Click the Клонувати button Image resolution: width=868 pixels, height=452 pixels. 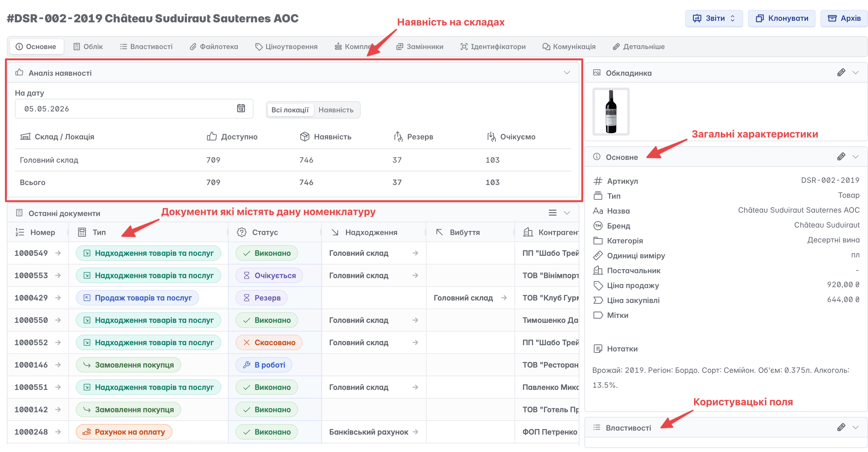click(782, 18)
